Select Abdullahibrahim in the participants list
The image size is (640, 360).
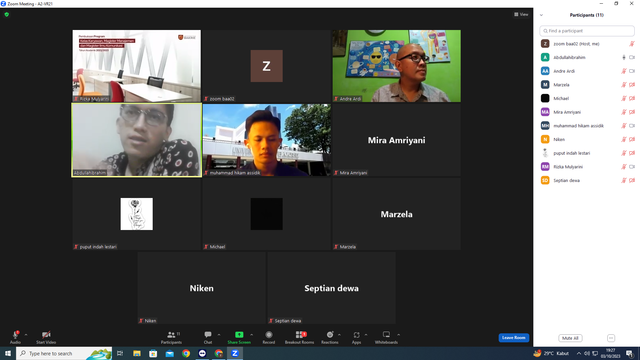(587, 57)
